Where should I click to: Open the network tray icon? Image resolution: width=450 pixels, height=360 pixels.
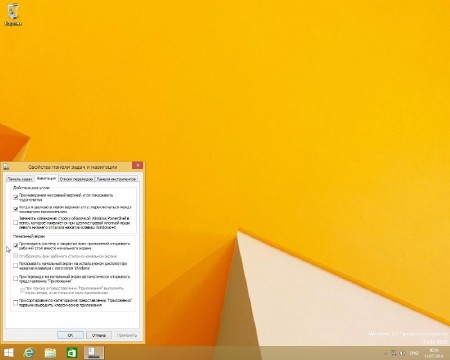pyautogui.click(x=394, y=353)
